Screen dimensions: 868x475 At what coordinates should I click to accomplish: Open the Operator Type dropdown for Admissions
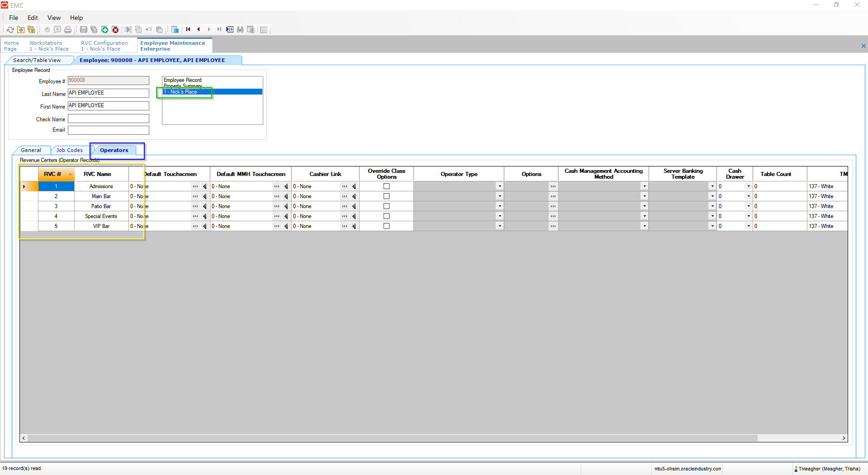[x=499, y=186]
